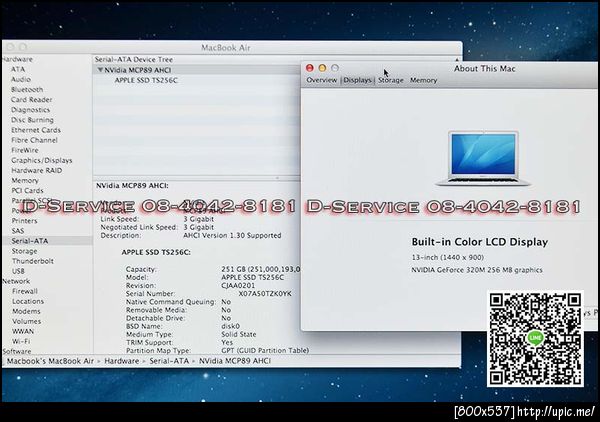This screenshot has height=422, width=600.
Task: Click the 13-inch (1440 x 900) text
Action: [x=448, y=257]
